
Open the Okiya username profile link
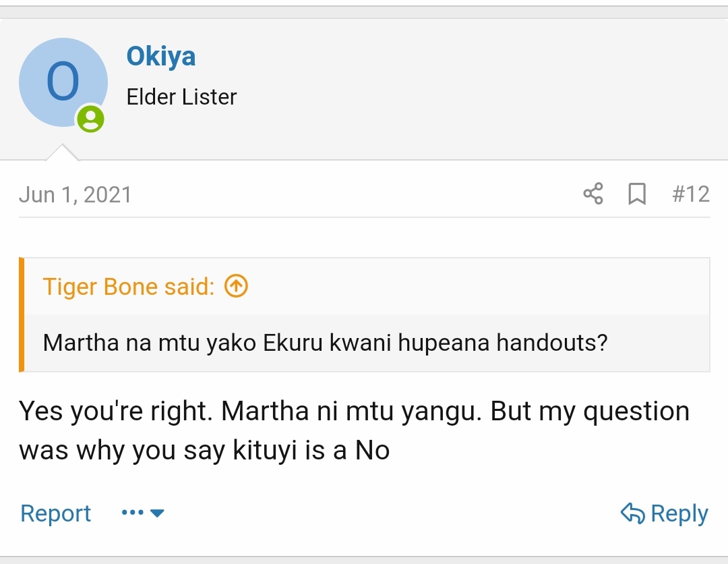coord(161,57)
